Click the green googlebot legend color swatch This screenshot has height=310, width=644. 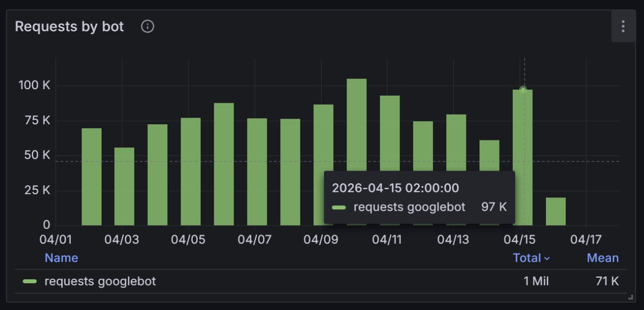click(x=30, y=281)
